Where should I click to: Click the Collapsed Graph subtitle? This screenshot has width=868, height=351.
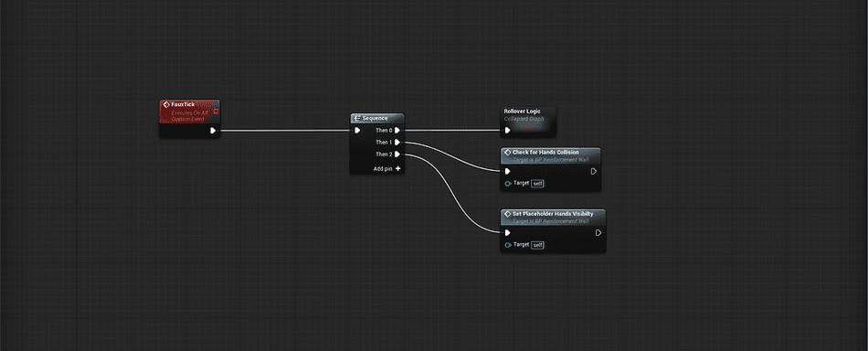click(524, 119)
